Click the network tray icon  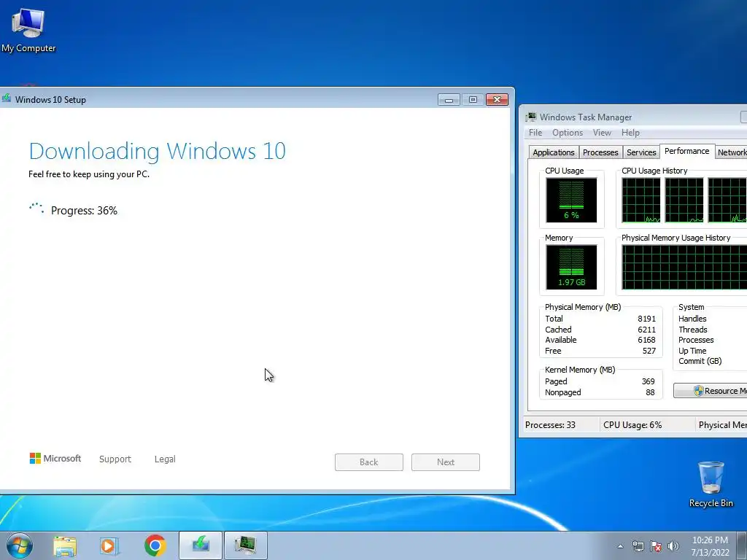click(x=638, y=546)
